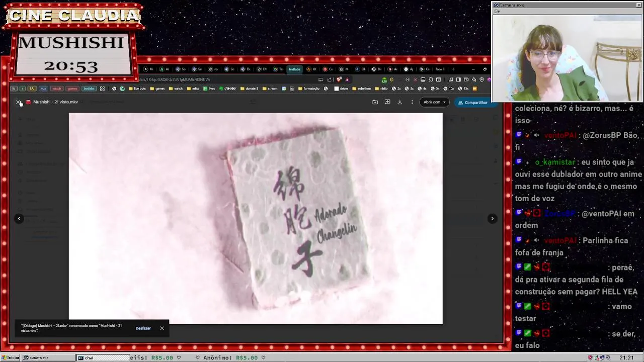
Task: Download the Mushishi file
Action: pos(399,102)
